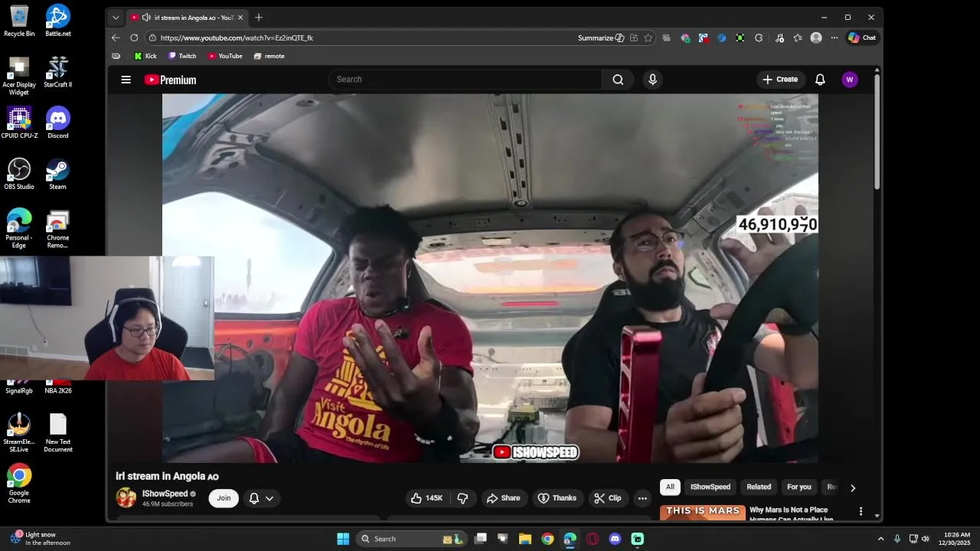Open video options for Mars recommendation

click(x=861, y=511)
